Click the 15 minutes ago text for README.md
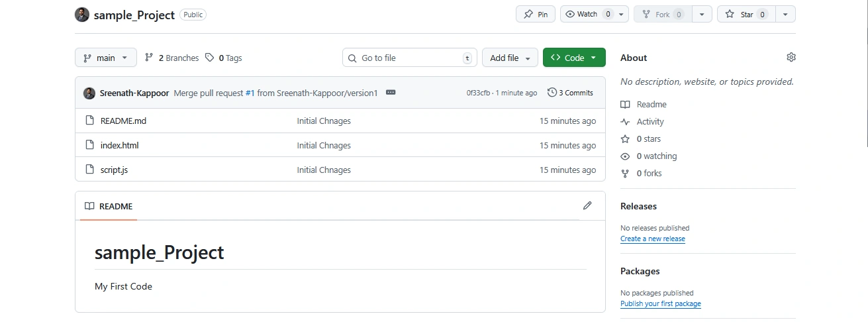The width and height of the screenshot is (868, 322). click(x=567, y=121)
